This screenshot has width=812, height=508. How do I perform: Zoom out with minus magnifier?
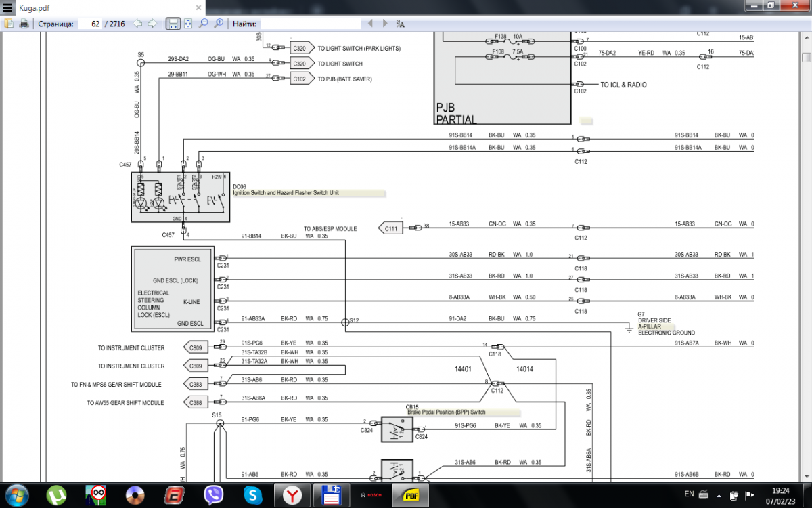pos(204,24)
